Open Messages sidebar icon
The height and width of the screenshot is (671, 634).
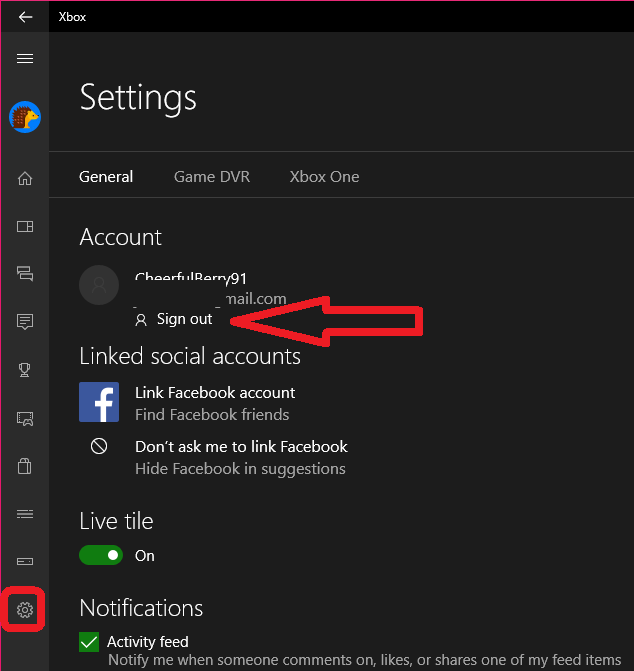(x=25, y=273)
